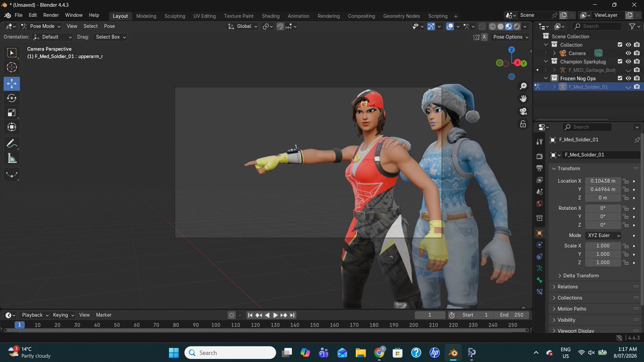Play the animation forward

275,315
